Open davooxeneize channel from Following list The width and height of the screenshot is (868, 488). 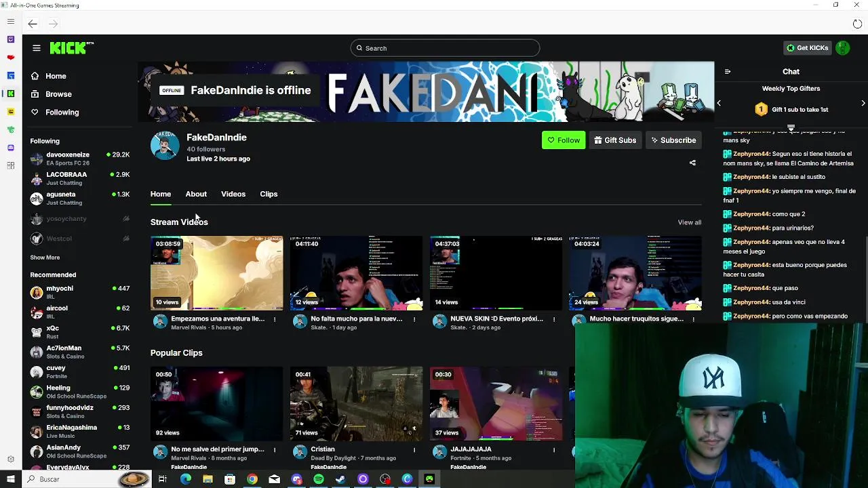[x=80, y=159]
